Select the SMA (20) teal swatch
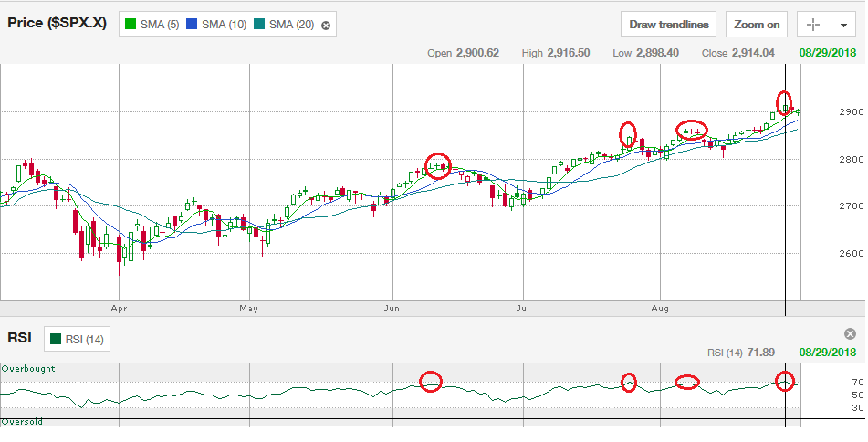Viewport: 868px width, 442px height. click(259, 25)
